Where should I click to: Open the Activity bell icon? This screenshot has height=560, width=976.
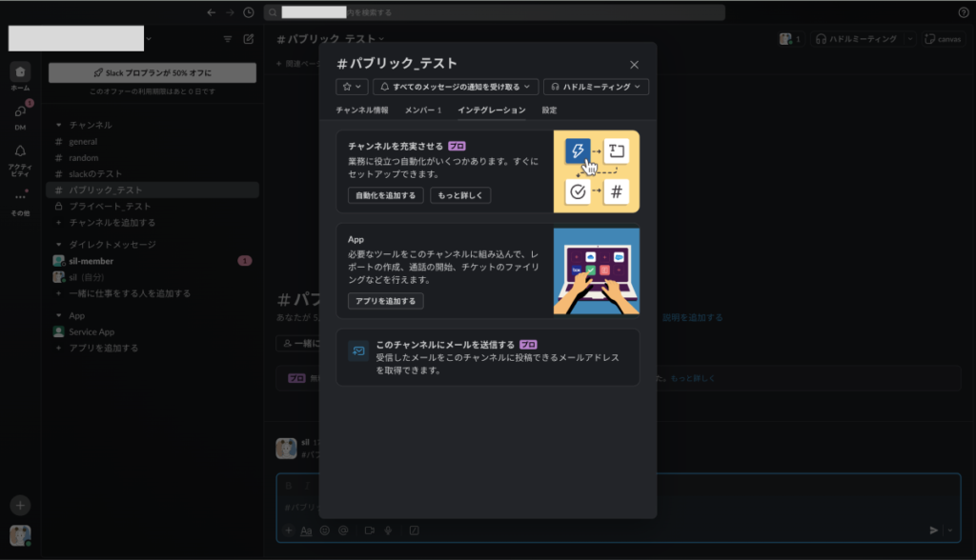[x=20, y=151]
